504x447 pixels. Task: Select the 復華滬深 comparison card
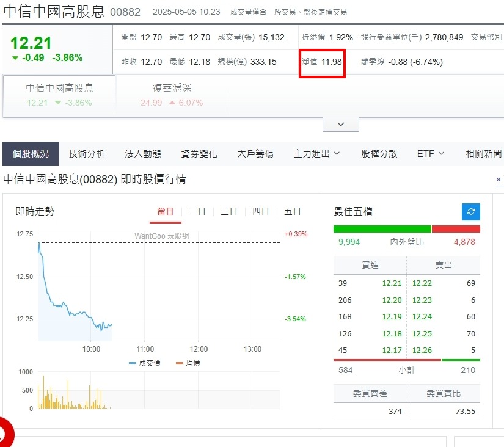coord(172,95)
